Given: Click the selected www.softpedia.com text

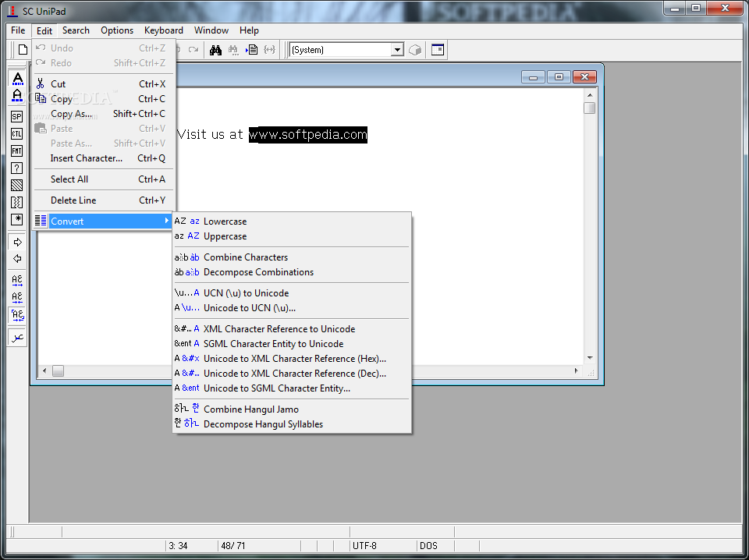Looking at the screenshot, I should pos(308,135).
